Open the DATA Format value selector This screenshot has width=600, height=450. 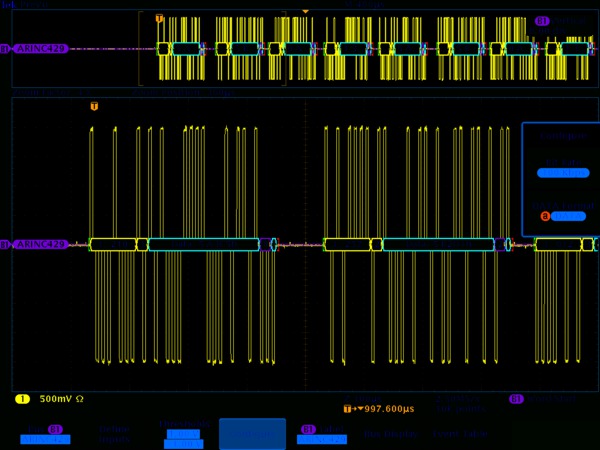coord(568,216)
